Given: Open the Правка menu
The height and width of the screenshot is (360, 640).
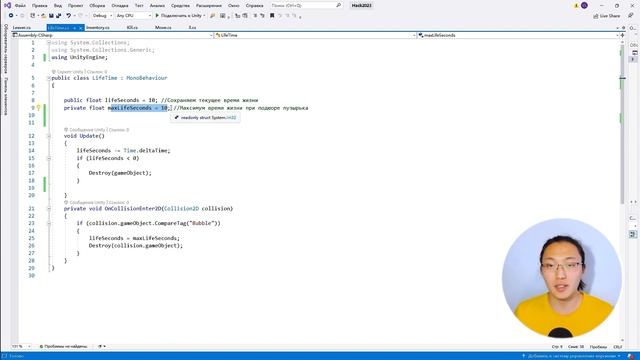Looking at the screenshot, I should point(39,5).
